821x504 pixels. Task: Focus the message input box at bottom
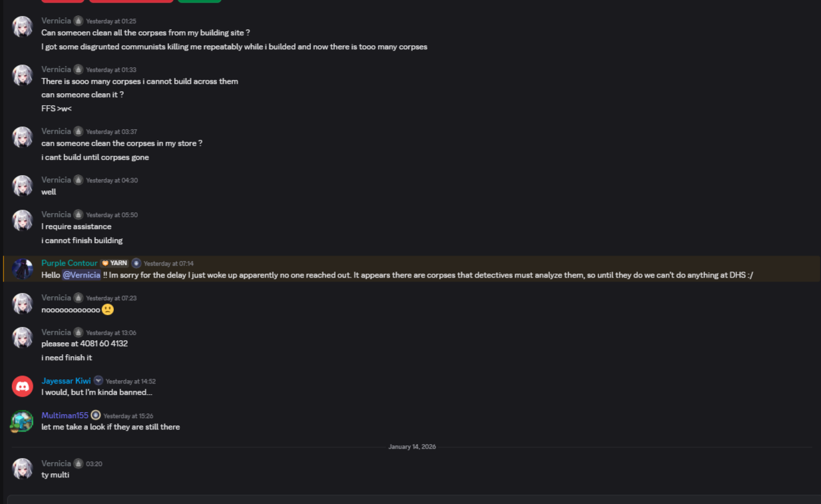pyautogui.click(x=413, y=499)
